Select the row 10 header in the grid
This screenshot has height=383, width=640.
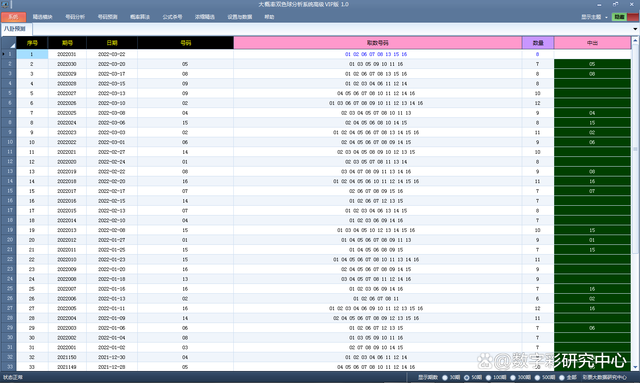9,142
